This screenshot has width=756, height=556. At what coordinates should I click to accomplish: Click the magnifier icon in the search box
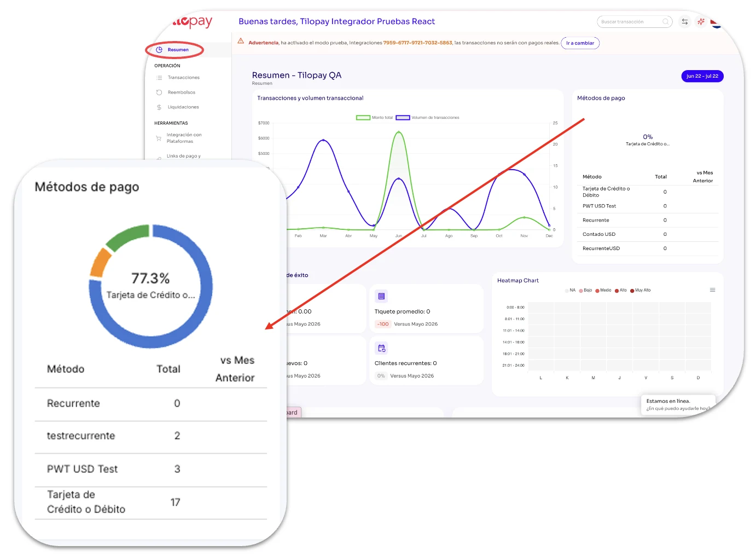(666, 22)
